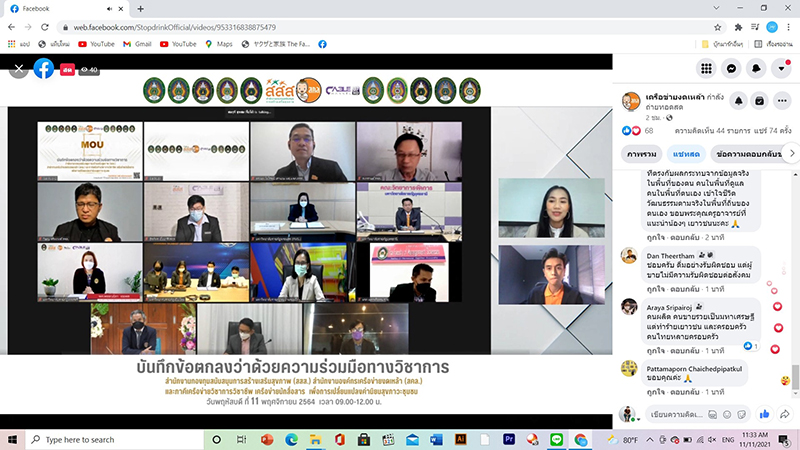Like Dan Theertham's comment
The height and width of the screenshot is (450, 800).
(x=655, y=289)
